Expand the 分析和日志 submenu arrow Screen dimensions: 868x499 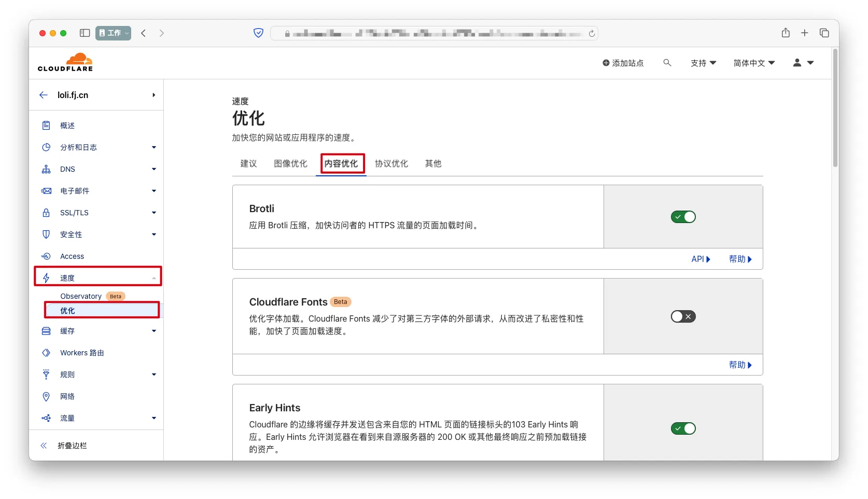click(154, 147)
